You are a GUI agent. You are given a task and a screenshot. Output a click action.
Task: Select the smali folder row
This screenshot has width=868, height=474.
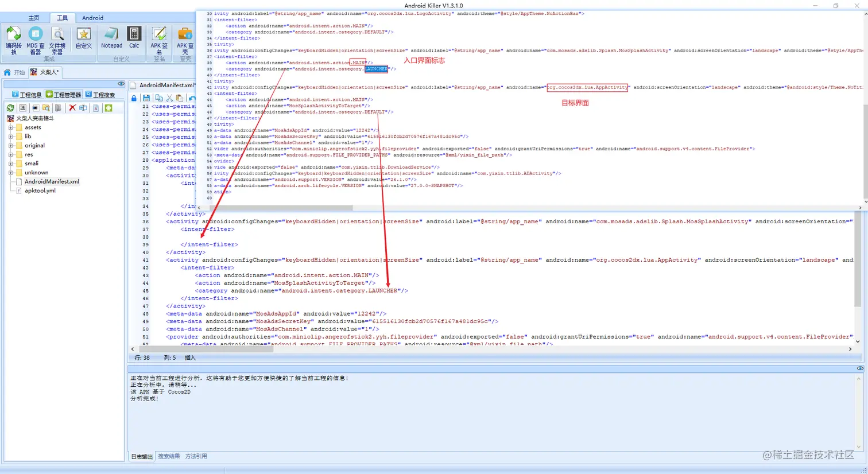point(32,164)
